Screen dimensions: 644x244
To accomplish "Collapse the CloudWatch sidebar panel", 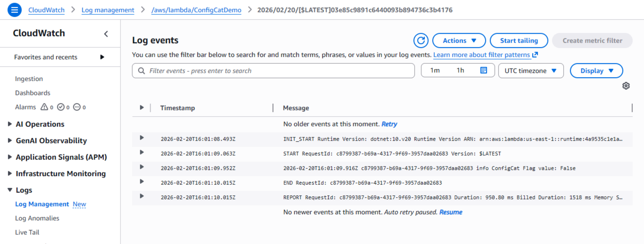I will pos(106,34).
